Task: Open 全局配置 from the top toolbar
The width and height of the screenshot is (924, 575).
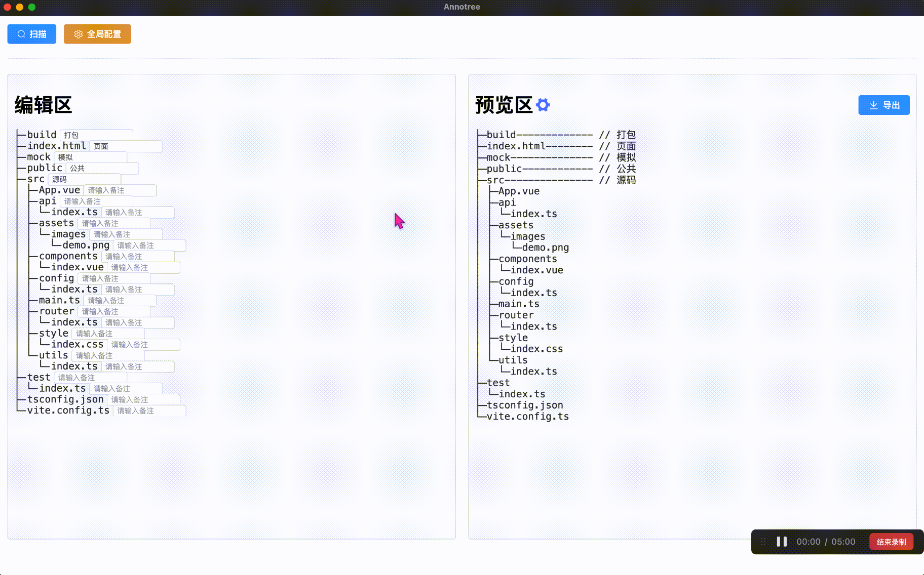Action: (97, 34)
